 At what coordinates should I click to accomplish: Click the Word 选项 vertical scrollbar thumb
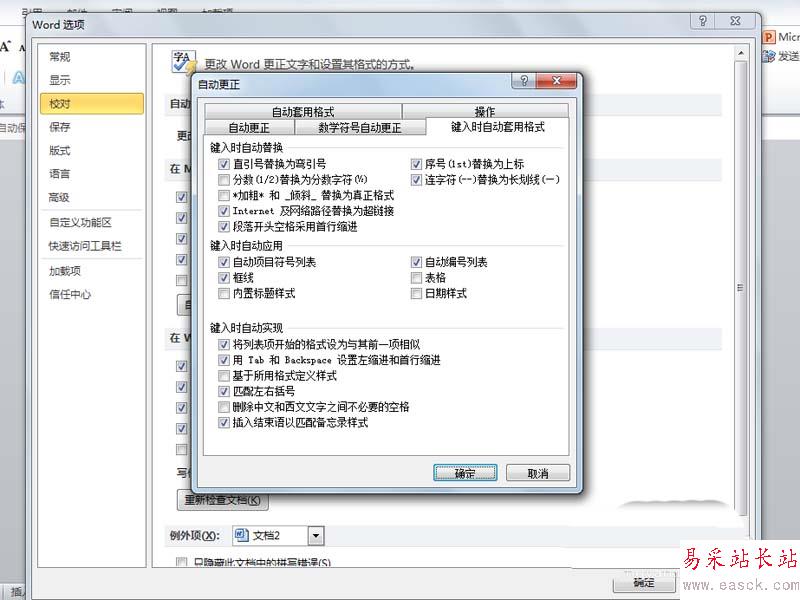coord(741,288)
